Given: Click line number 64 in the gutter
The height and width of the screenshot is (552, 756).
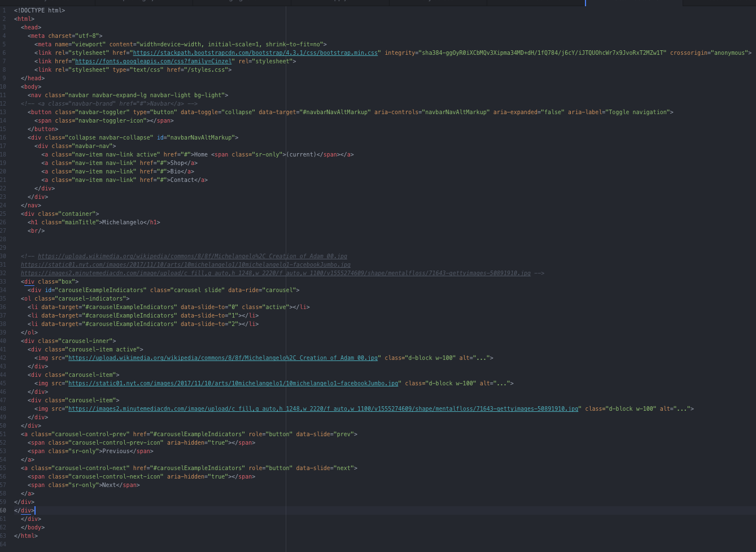Looking at the screenshot, I should [x=3, y=544].
